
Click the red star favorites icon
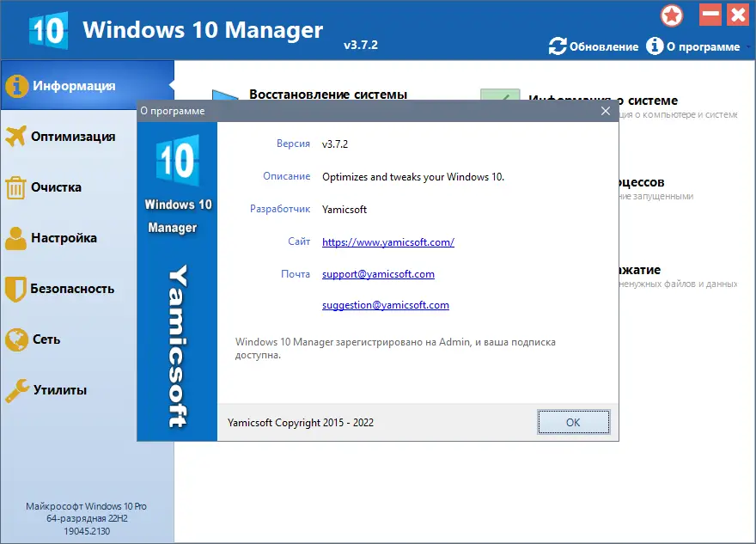(672, 15)
